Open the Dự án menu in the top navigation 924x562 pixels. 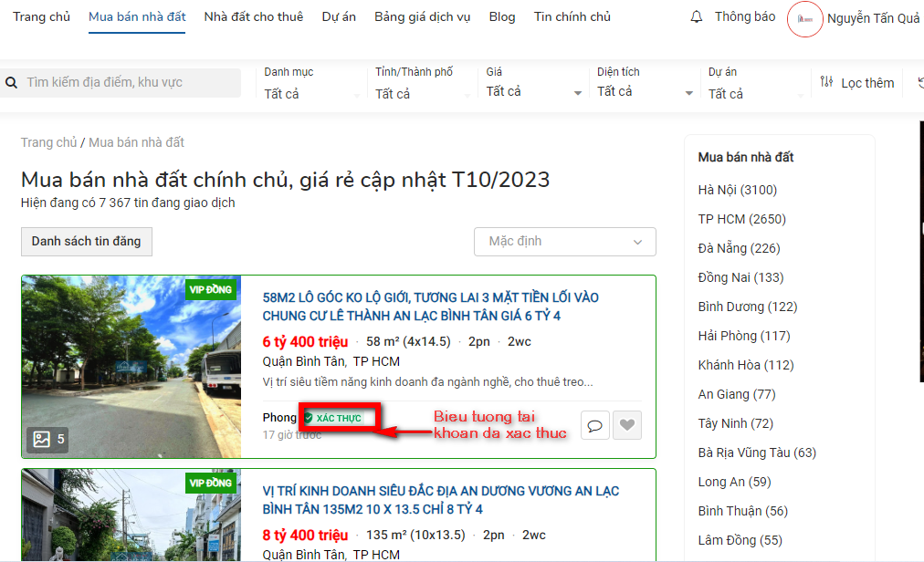pos(339,17)
